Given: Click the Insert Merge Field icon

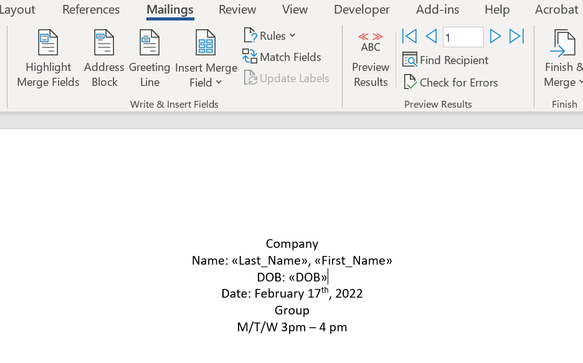Looking at the screenshot, I should [x=206, y=42].
